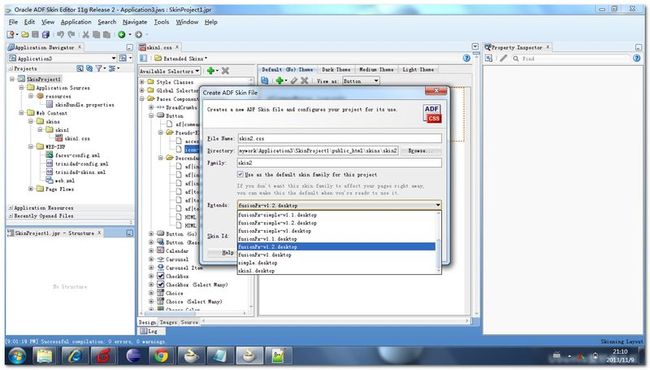The height and width of the screenshot is (370, 650).
Task: Click the Family input field
Action: pos(340,163)
